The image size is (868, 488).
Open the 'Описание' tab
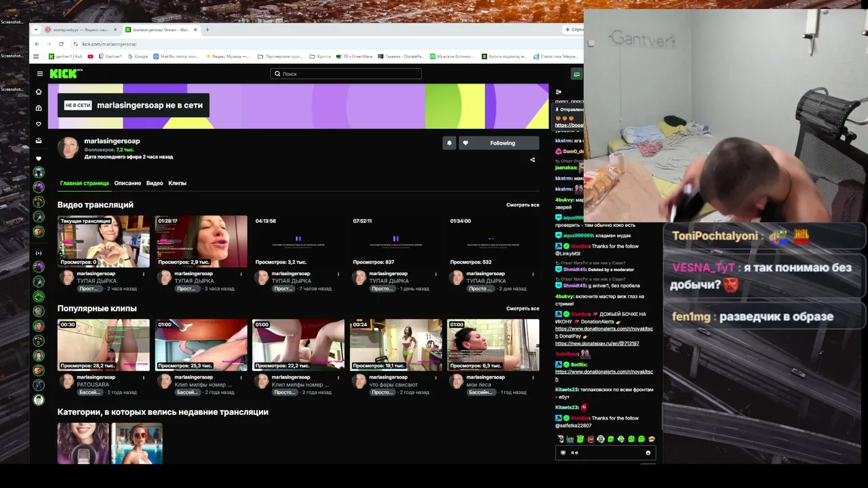point(127,183)
